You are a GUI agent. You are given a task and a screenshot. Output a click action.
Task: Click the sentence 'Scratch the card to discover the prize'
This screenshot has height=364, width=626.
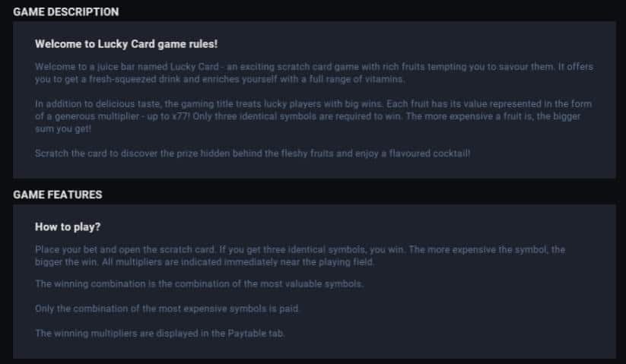[x=253, y=154]
